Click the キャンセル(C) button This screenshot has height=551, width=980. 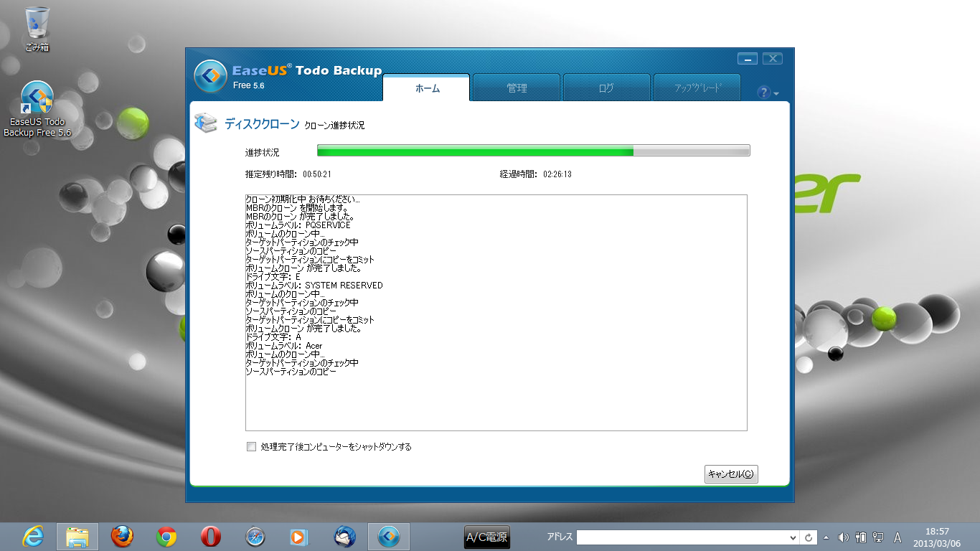731,474
